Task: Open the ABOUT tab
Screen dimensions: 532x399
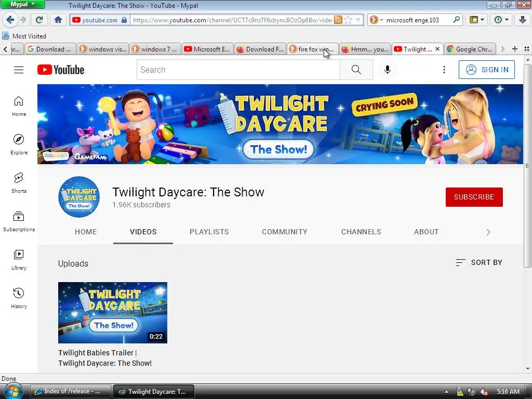Action: tap(426, 232)
